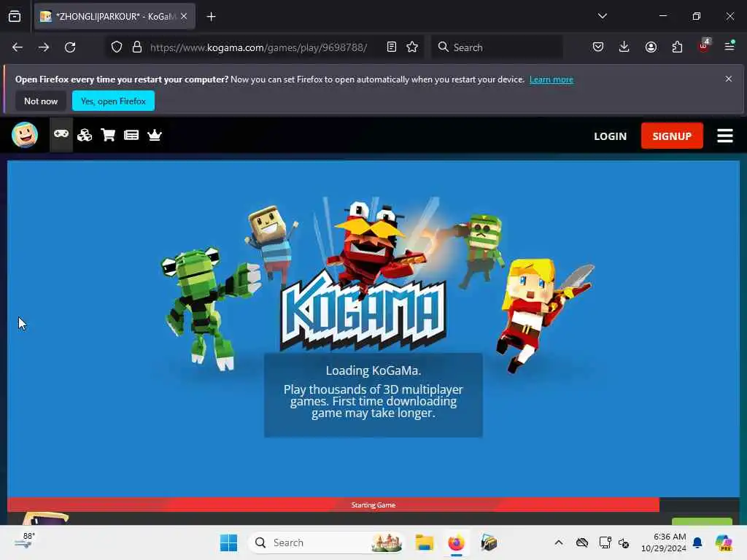This screenshot has width=747, height=560.
Task: Open the Copilot preview icon
Action: pyautogui.click(x=724, y=542)
